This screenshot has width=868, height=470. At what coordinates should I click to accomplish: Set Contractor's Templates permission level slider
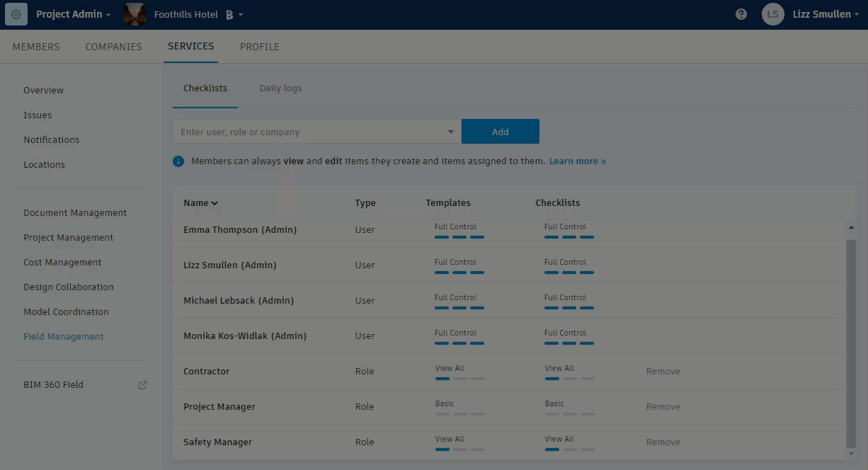click(x=459, y=379)
